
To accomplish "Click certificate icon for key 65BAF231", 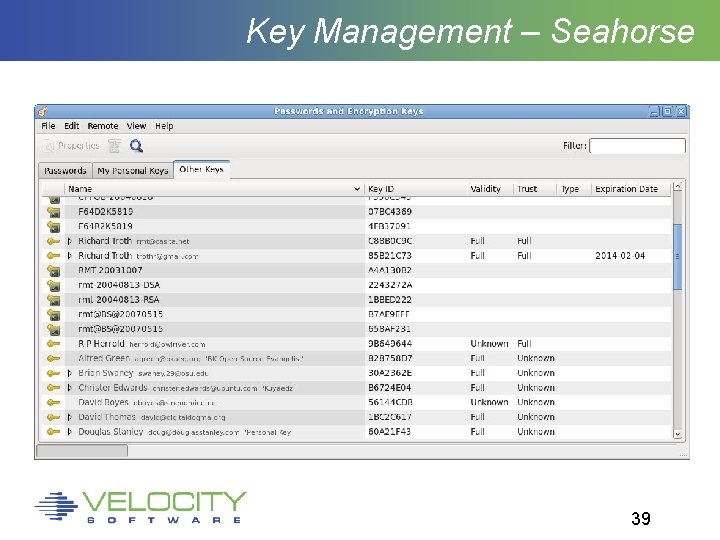I will (54, 329).
